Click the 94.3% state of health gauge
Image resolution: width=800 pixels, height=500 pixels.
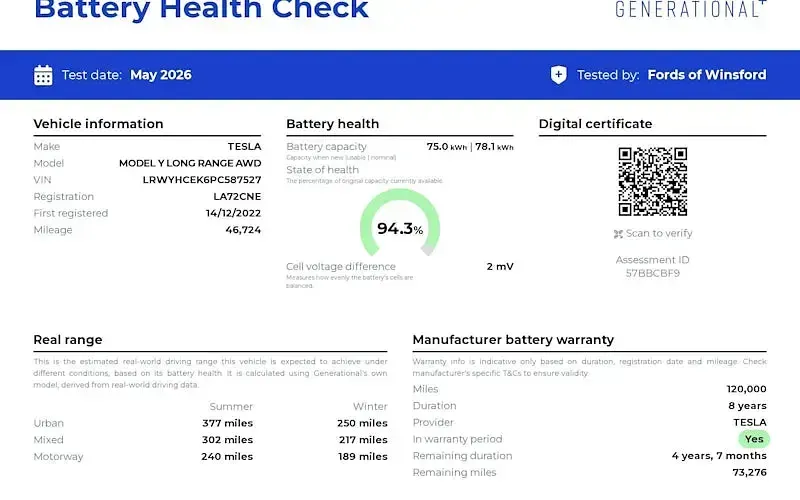400,223
